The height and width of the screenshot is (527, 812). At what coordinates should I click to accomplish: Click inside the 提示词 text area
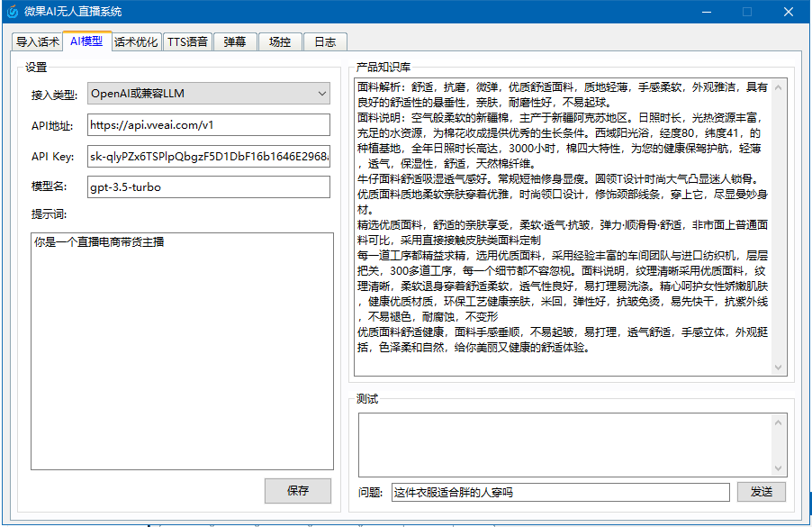click(x=182, y=351)
